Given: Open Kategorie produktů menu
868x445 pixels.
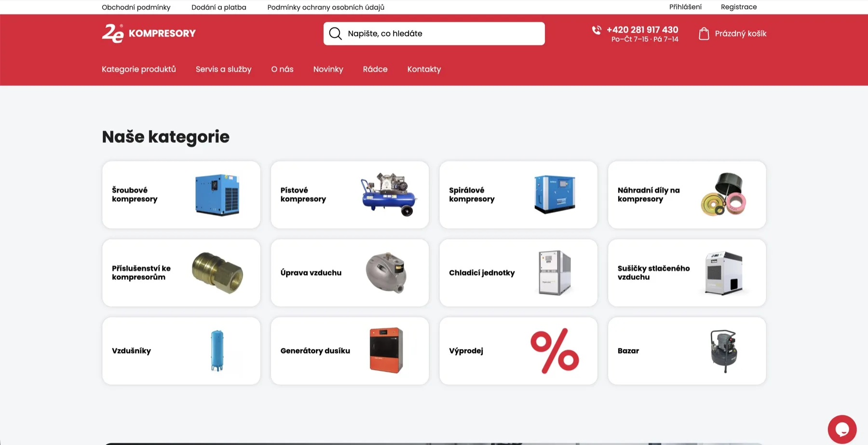Looking at the screenshot, I should (x=139, y=69).
